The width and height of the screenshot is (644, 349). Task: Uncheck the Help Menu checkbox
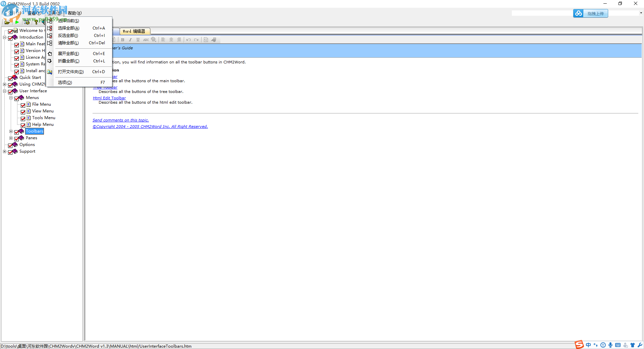coord(23,125)
